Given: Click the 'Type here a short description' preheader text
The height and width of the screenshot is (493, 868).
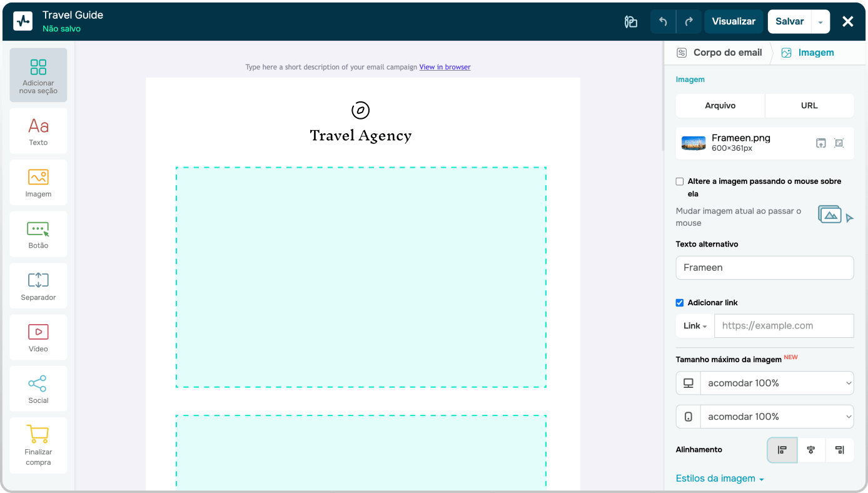Looking at the screenshot, I should [x=331, y=67].
